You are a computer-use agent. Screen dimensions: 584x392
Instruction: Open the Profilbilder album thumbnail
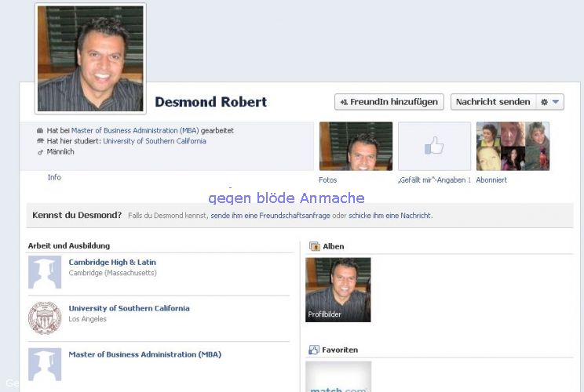pyautogui.click(x=338, y=289)
